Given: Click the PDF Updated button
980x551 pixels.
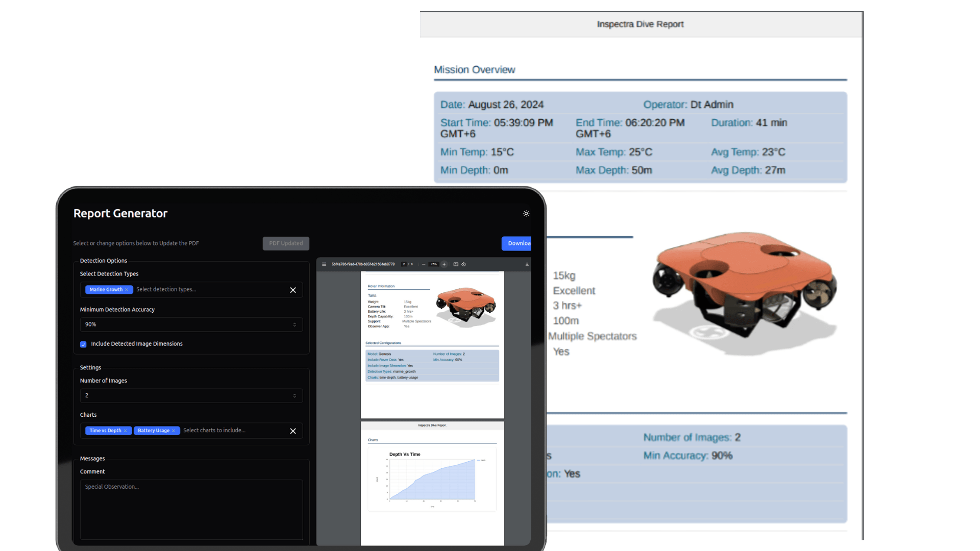Looking at the screenshot, I should coord(286,243).
